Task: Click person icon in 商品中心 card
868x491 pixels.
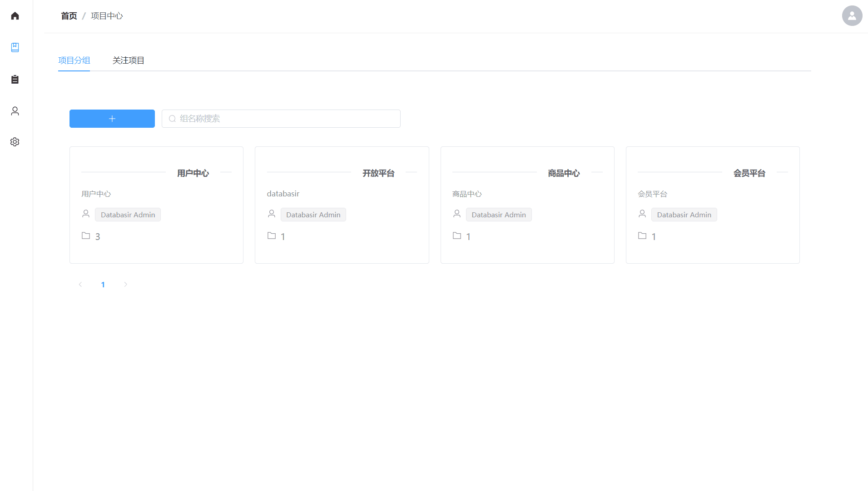Action: 457,214
